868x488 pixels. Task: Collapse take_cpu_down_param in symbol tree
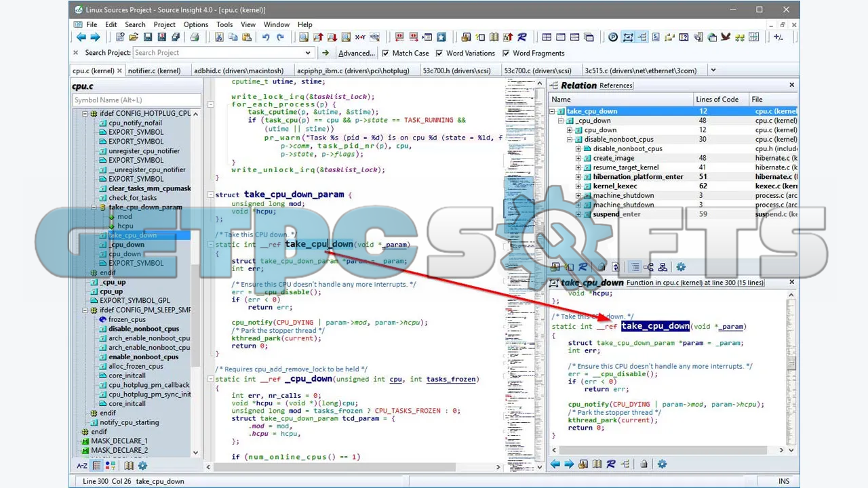pos(94,207)
